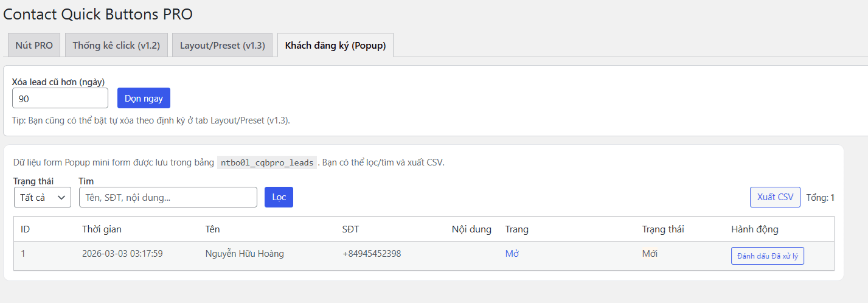
Task: Apply the filter with the Lọc button
Action: click(279, 197)
